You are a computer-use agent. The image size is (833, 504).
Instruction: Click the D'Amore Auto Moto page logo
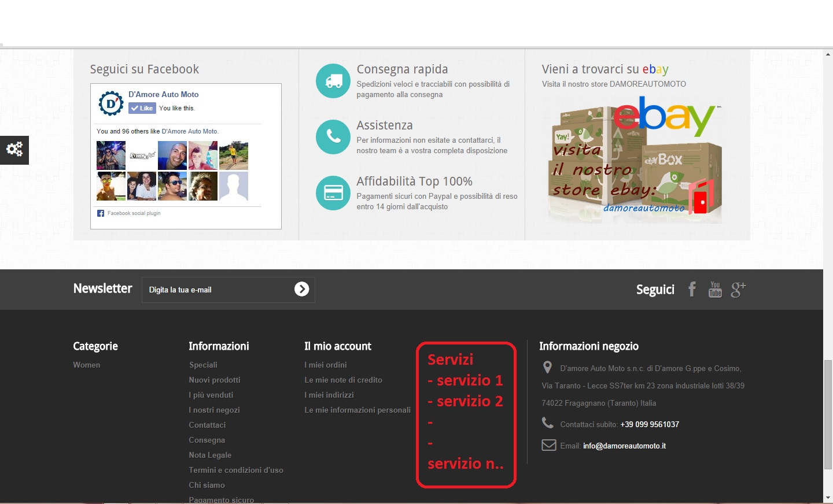click(111, 103)
